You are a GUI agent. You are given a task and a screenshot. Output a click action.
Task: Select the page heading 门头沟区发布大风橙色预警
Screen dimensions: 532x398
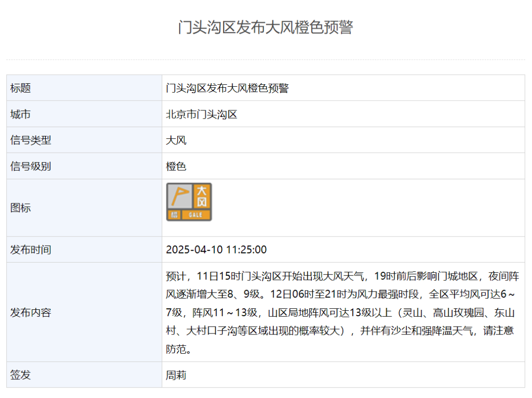click(266, 27)
